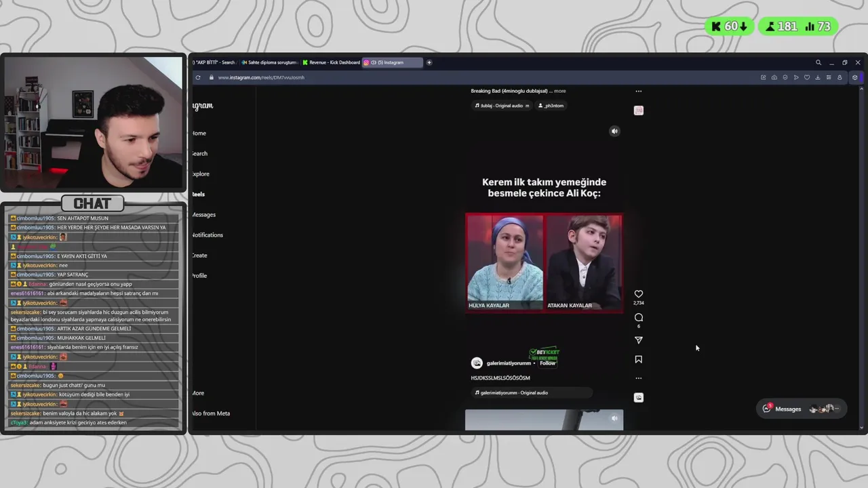This screenshot has height=488, width=868.
Task: Click the play arrow icon in browser toolbar
Action: (x=796, y=77)
